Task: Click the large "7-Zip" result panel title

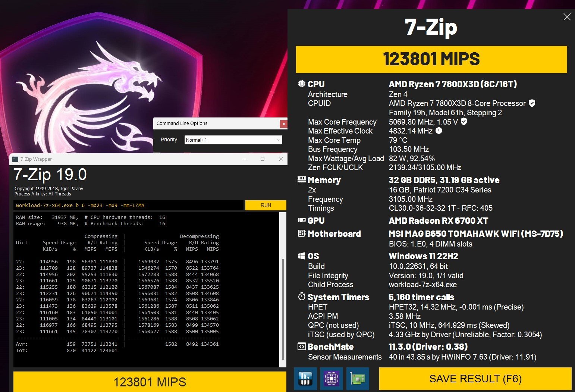Action: pos(431,27)
